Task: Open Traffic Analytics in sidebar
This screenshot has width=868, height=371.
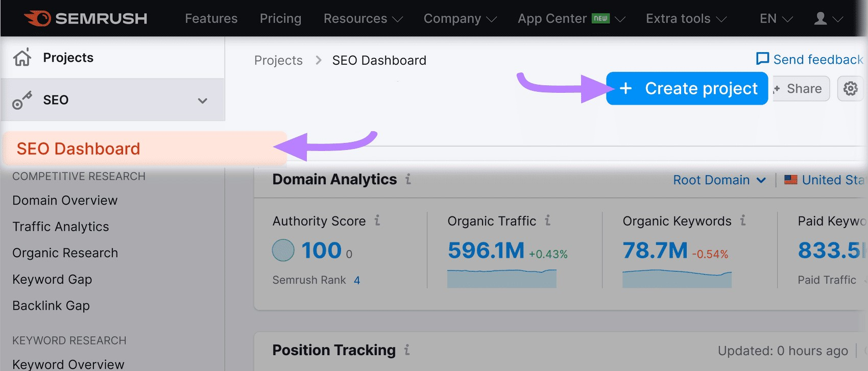Action: pyautogui.click(x=61, y=227)
